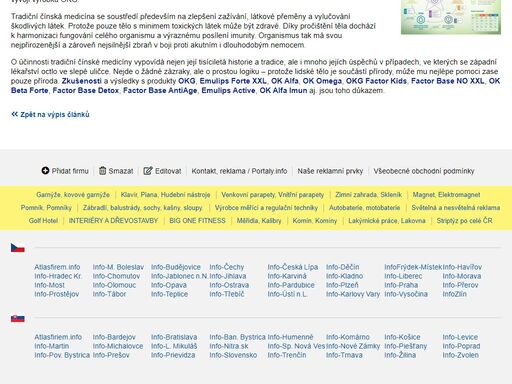Click the trash icon beside Smazat
512x384 pixels.
[102, 171]
